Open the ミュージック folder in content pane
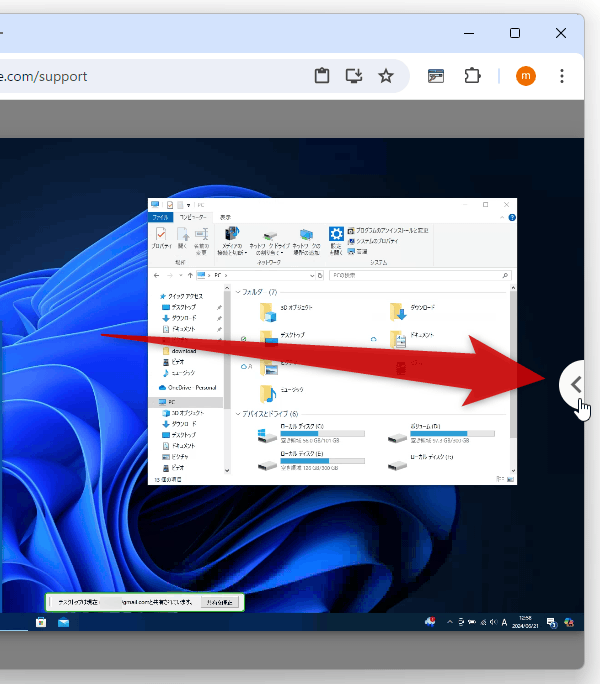Screen dimensions: 600x684 (281, 393)
